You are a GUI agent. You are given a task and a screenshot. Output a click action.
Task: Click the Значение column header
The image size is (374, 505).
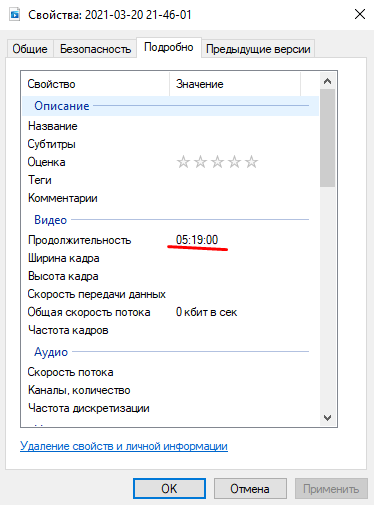(x=235, y=84)
